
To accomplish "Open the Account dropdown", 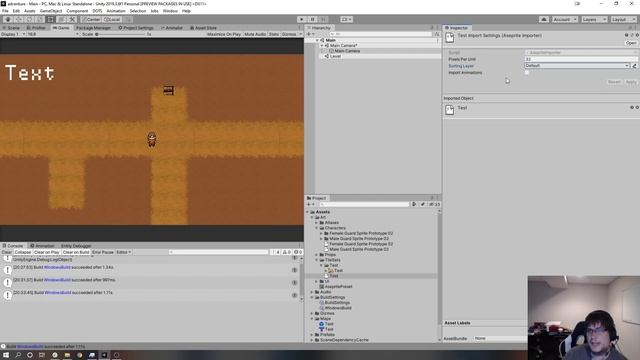I will 564,19.
